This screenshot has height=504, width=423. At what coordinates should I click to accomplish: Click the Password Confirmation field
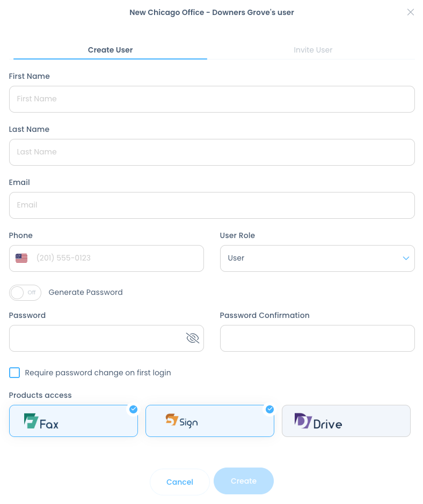[x=317, y=338]
